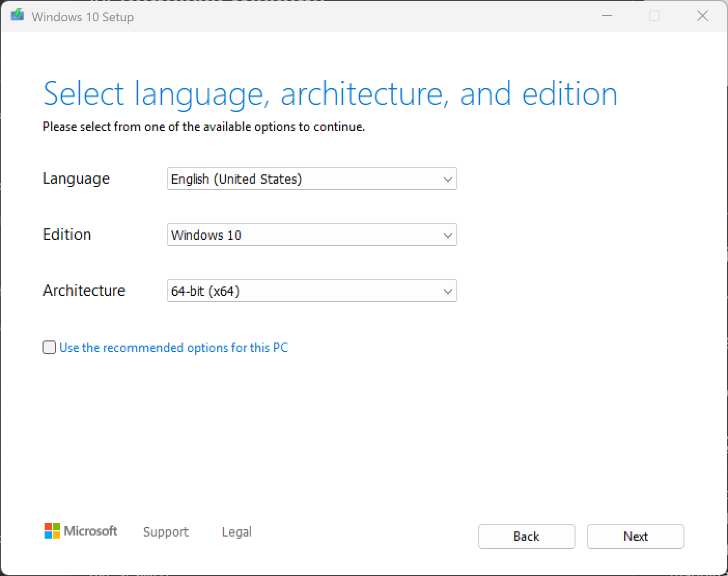The image size is (728, 576).
Task: Click the 'Architecture' field label
Action: pyautogui.click(x=84, y=291)
